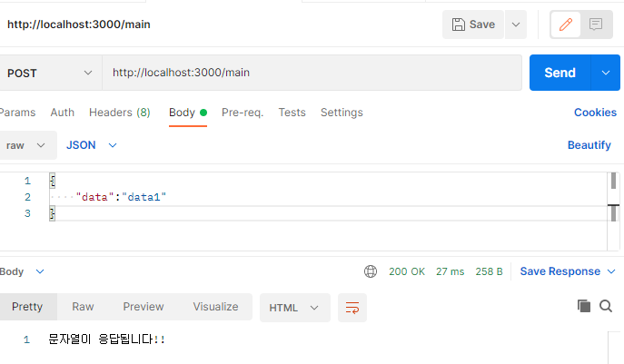Open the Tests tab
Image resolution: width=624 pixels, height=364 pixels.
point(292,113)
